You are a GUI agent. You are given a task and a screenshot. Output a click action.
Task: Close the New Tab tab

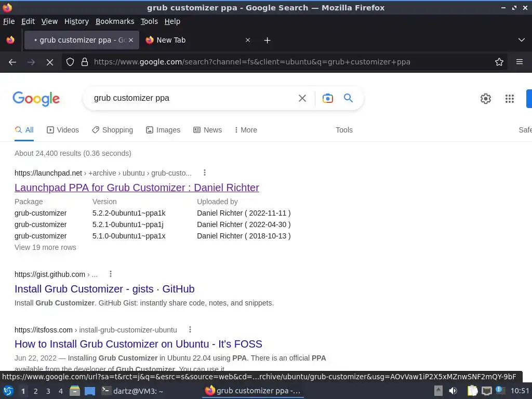coord(248,41)
